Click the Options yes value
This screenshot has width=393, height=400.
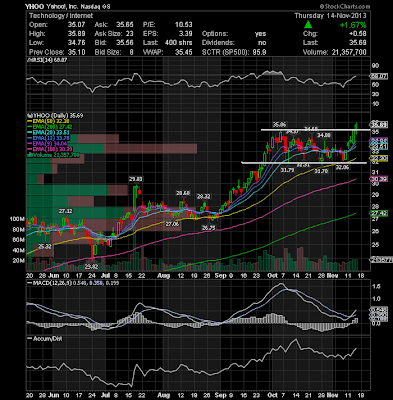260,34
